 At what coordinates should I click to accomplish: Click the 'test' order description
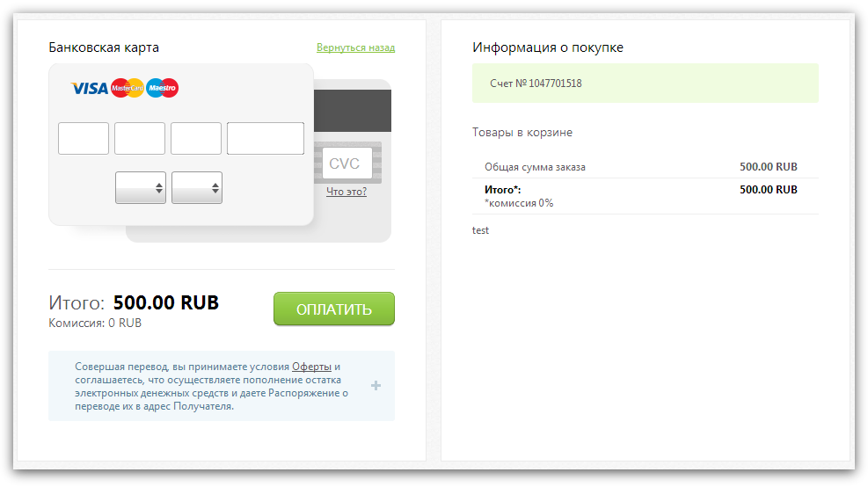(x=480, y=230)
